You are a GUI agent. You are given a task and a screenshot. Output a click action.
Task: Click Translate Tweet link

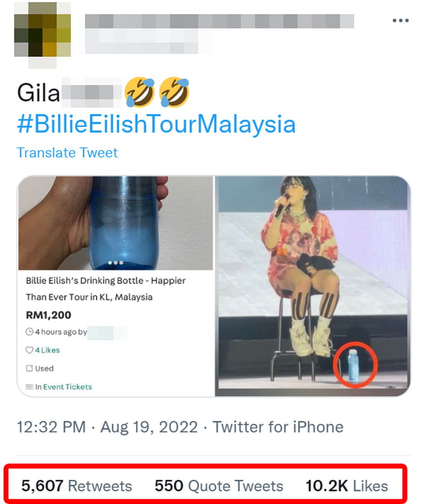pyautogui.click(x=67, y=153)
